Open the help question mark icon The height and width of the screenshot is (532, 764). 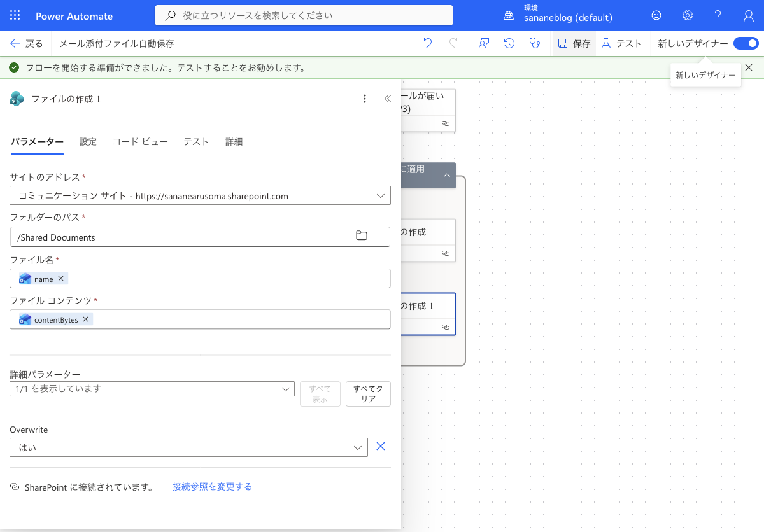(x=718, y=15)
